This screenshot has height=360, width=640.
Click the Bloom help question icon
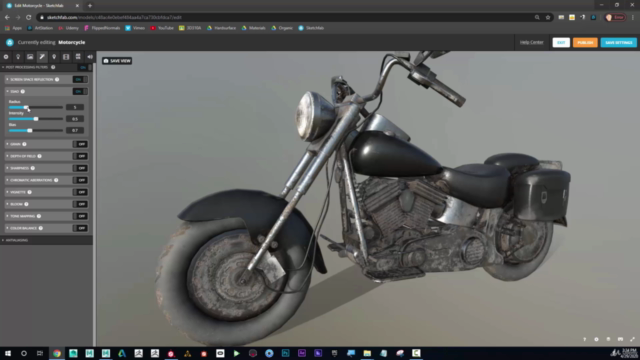tap(27, 204)
